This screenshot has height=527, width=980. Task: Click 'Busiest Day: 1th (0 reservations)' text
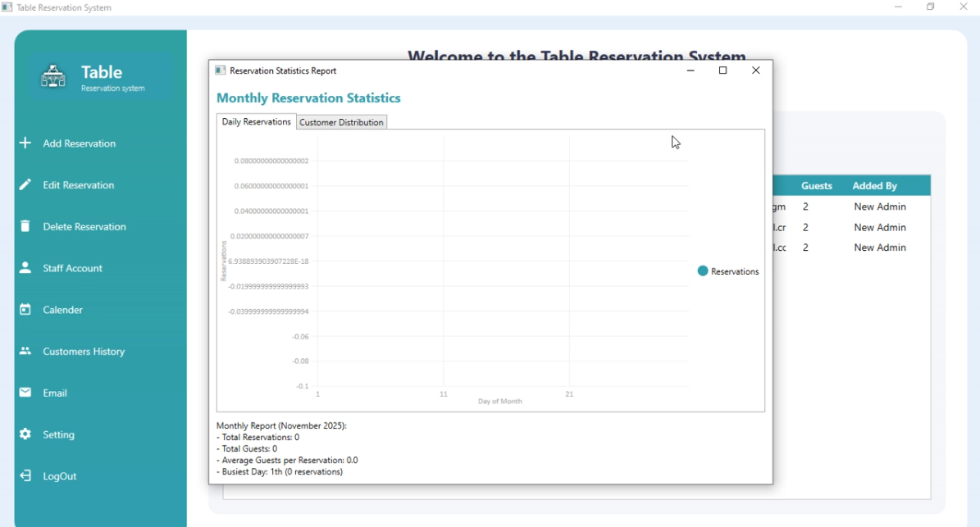click(280, 471)
